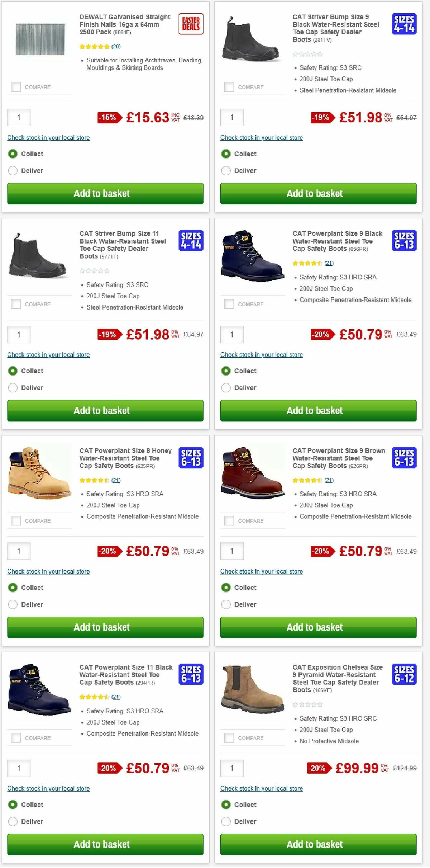Tick the COMPARE checkbox for CAT Powerplant Size 11 Black
The width and height of the screenshot is (430, 868).
(x=15, y=738)
